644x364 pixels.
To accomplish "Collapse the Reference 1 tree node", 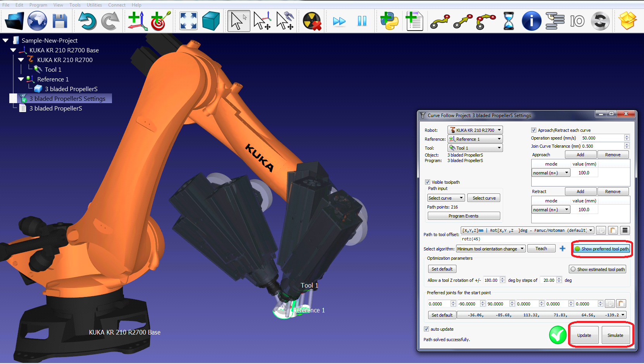I will coord(21,79).
